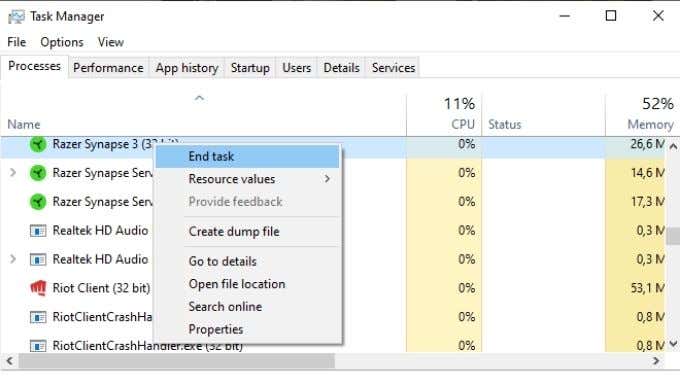Open the Startup tab
Image resolution: width=680 pixels, height=383 pixels.
250,68
